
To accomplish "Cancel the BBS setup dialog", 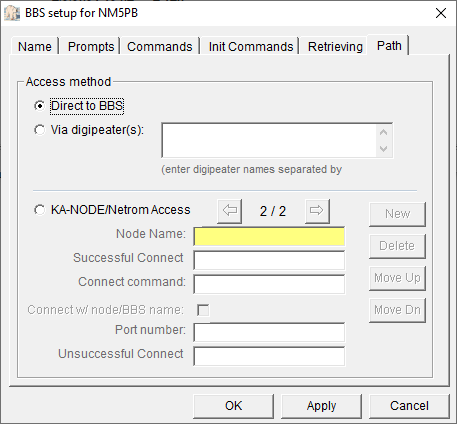I will click(x=409, y=406).
